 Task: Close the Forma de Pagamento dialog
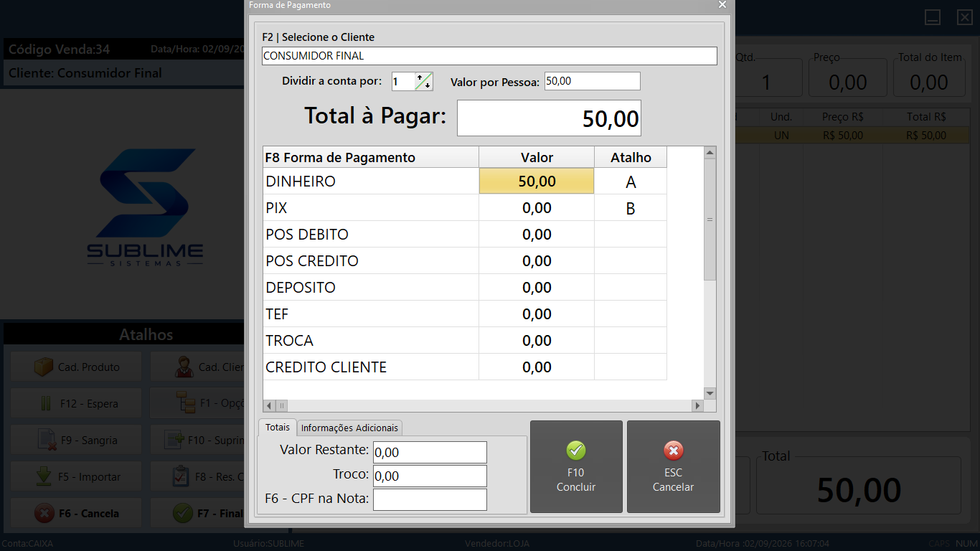[722, 5]
